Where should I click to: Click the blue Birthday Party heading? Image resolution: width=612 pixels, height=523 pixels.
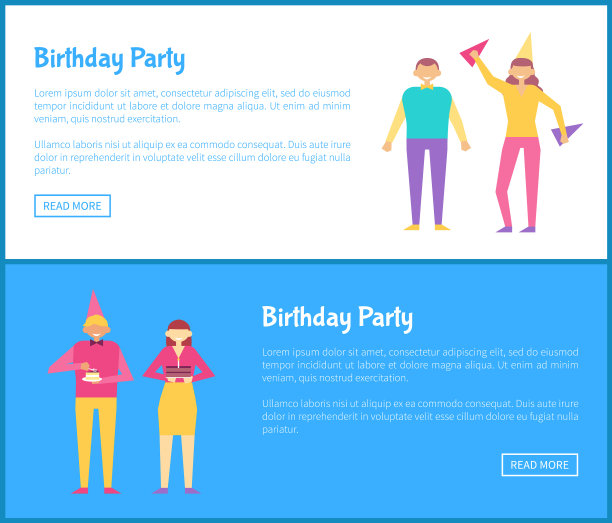(109, 59)
